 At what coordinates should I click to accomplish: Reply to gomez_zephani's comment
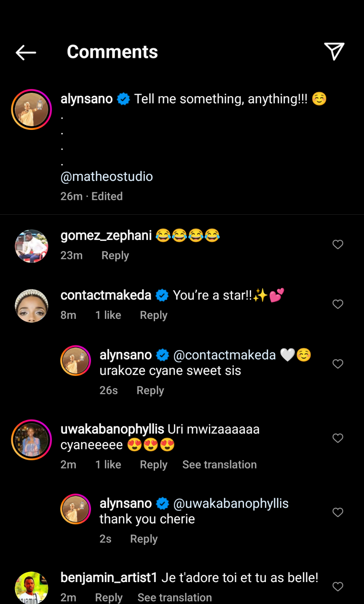click(115, 256)
